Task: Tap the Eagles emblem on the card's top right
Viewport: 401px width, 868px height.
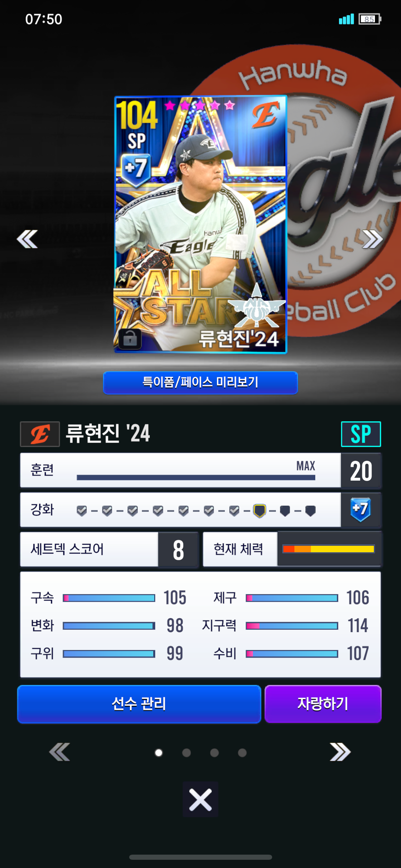Action: point(266,116)
